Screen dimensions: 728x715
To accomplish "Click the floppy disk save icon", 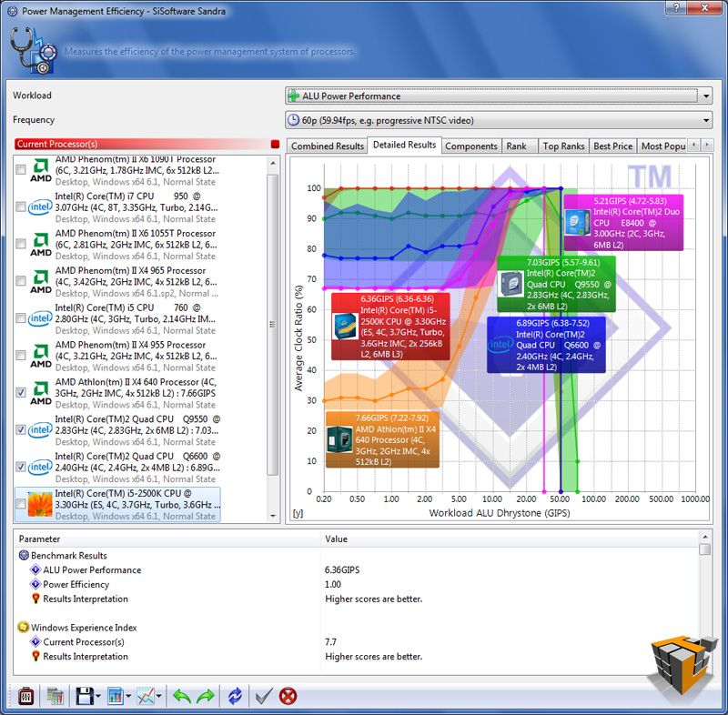I will pyautogui.click(x=85, y=696).
